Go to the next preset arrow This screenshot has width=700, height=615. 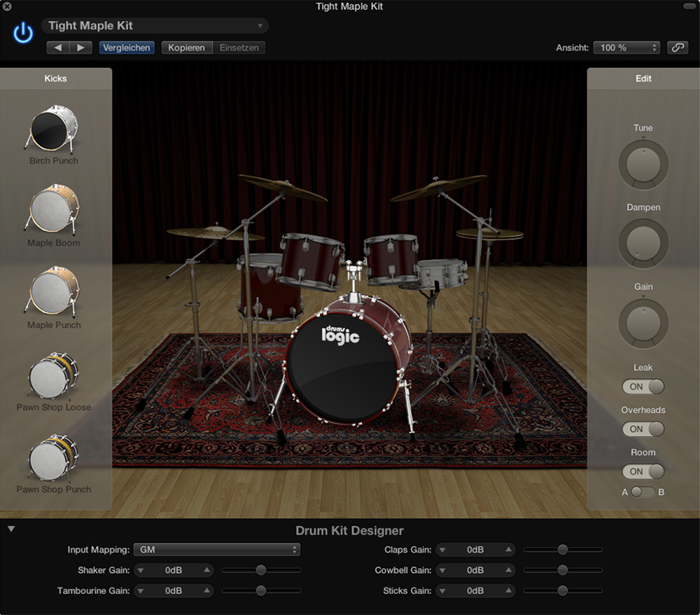click(x=80, y=48)
